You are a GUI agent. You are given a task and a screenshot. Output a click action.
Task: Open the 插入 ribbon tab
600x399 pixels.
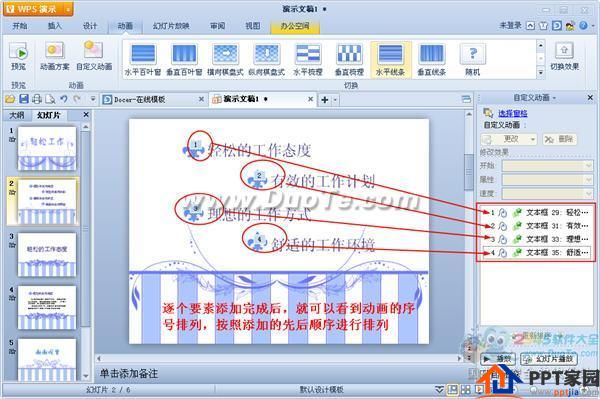[x=54, y=26]
